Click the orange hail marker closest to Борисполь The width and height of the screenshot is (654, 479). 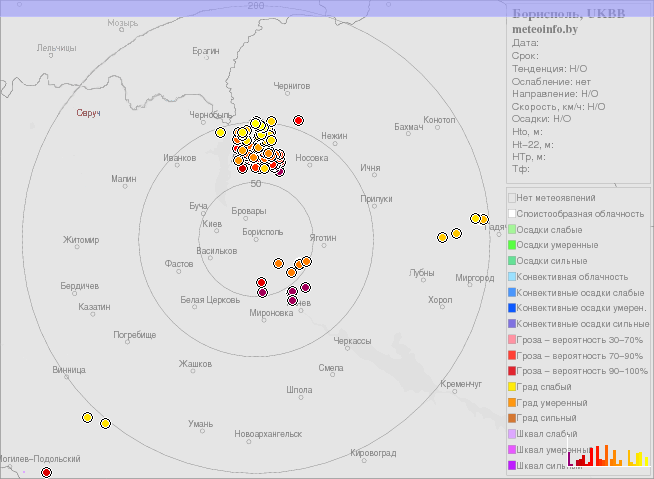click(278, 263)
